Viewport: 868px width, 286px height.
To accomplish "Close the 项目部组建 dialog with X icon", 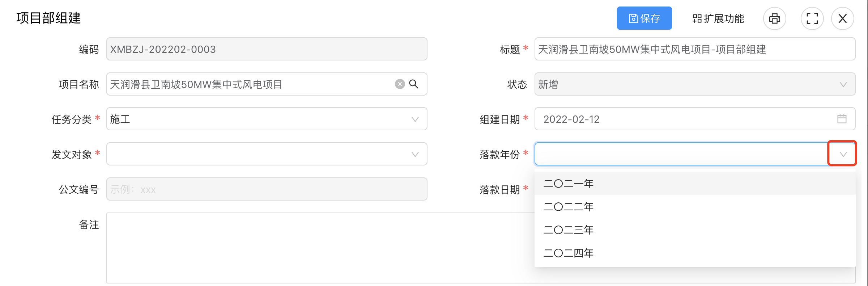I will pyautogui.click(x=842, y=18).
